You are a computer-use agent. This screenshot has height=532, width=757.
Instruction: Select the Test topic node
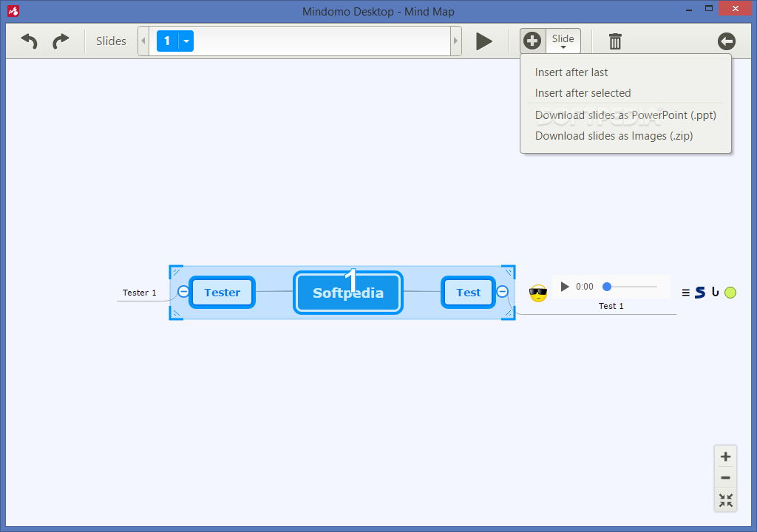point(468,293)
